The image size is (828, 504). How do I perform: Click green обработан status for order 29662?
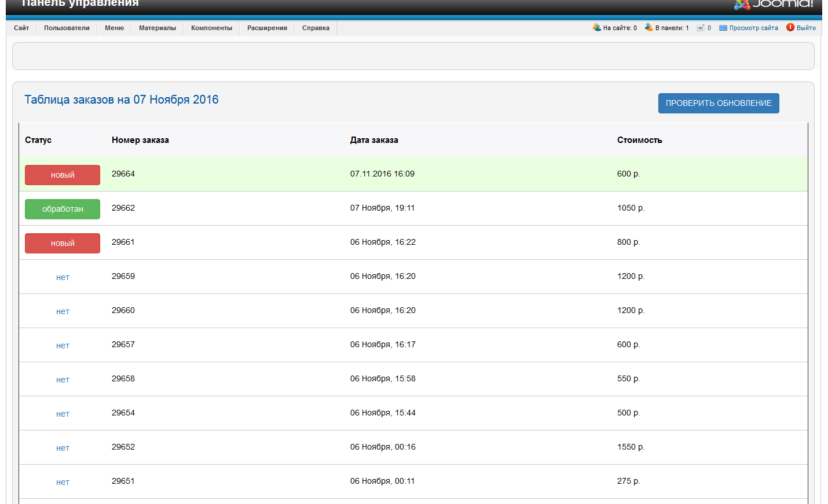tap(63, 209)
